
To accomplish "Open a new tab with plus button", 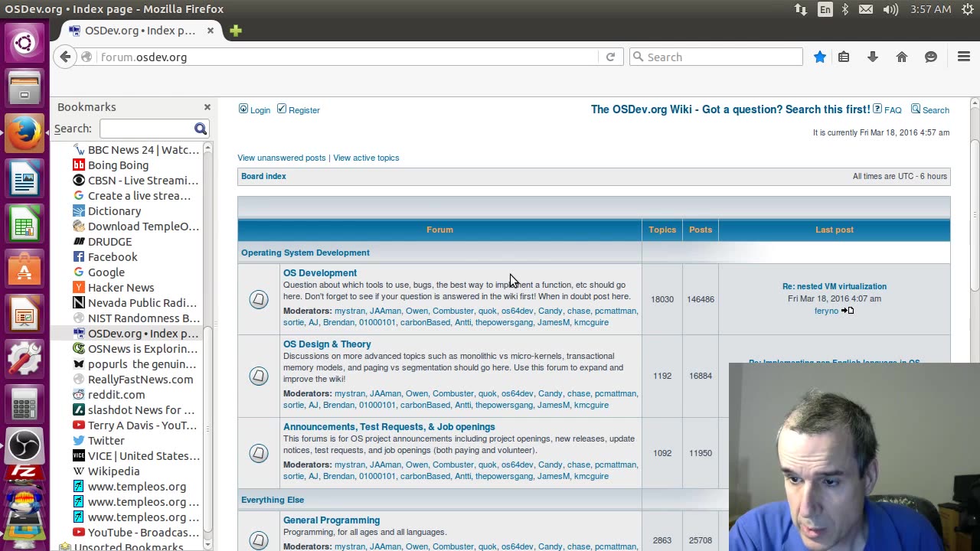I will tap(235, 31).
